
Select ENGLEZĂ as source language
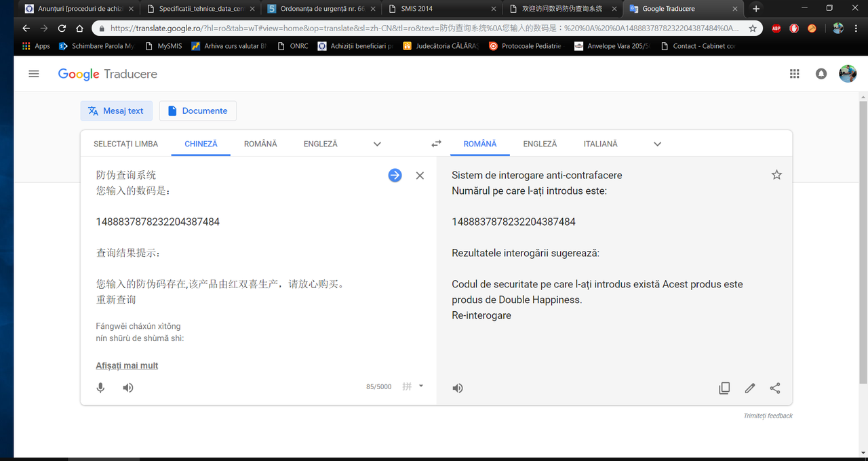click(321, 144)
